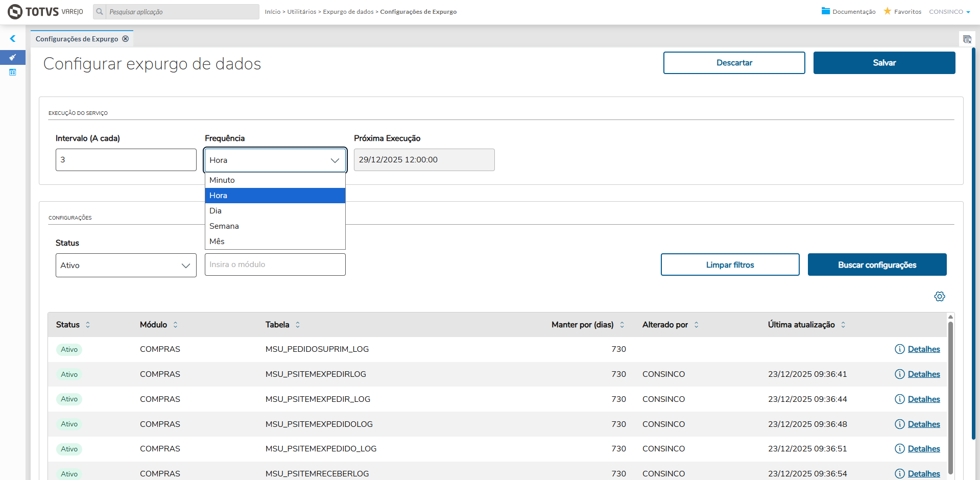Click the Favoritos star icon

pos(888,11)
